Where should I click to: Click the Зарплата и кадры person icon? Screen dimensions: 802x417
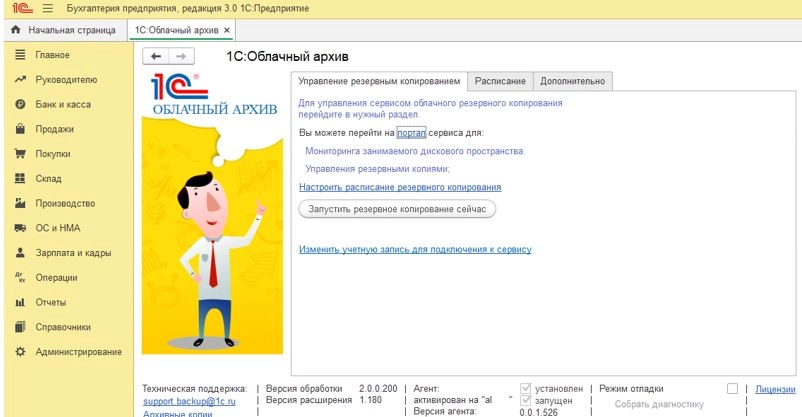[20, 252]
